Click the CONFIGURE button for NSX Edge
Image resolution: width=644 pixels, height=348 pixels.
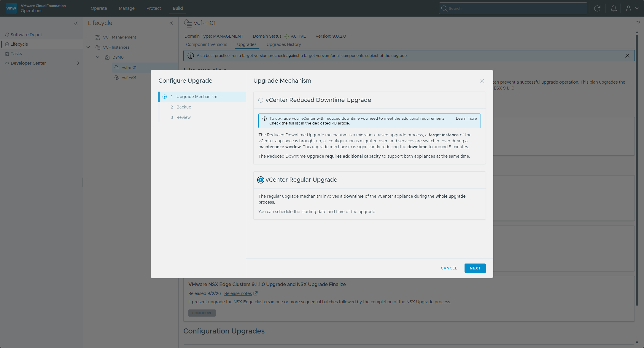[x=202, y=313]
